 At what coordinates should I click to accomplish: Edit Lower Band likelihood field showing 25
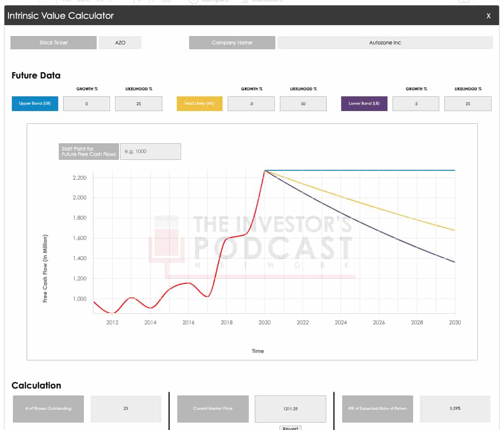click(468, 104)
